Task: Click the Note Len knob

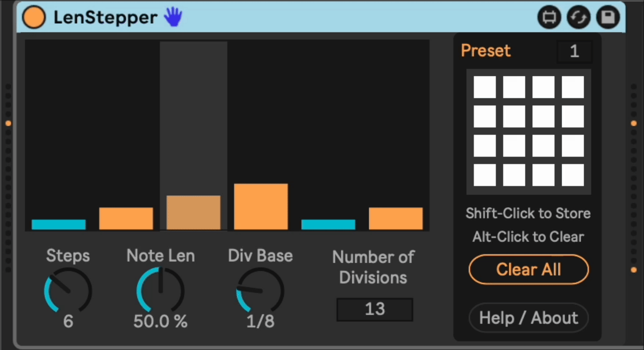Action: [160, 290]
